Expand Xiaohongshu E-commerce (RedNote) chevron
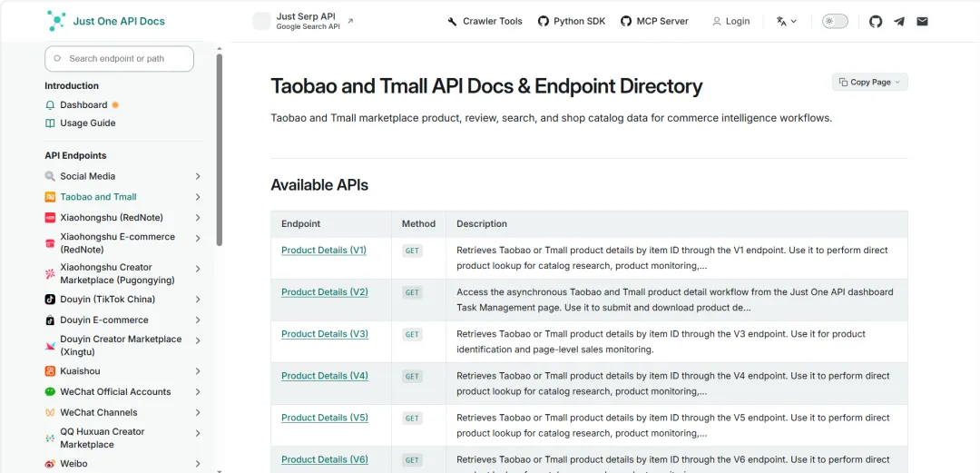The width and height of the screenshot is (980, 473). coord(198,239)
